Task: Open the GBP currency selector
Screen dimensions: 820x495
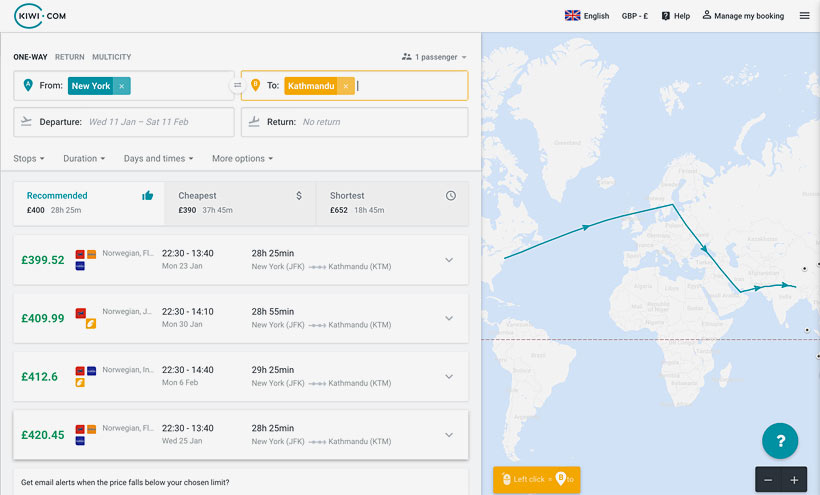Action: [635, 16]
